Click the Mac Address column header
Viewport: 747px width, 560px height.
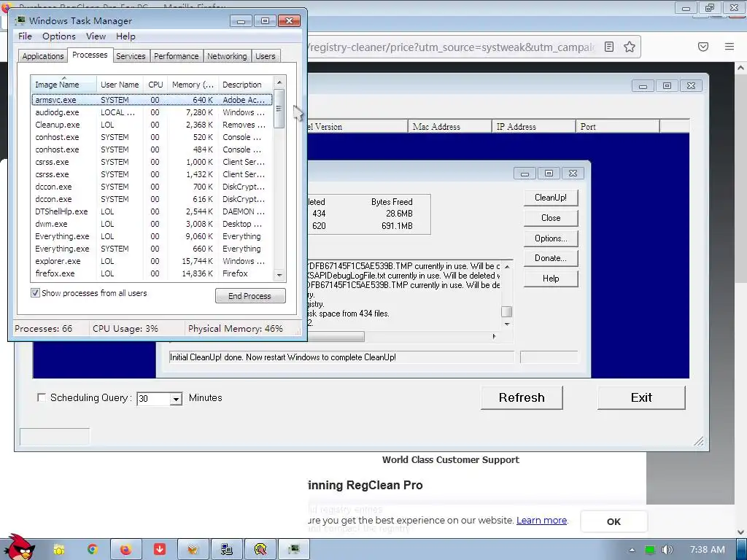[x=449, y=127]
